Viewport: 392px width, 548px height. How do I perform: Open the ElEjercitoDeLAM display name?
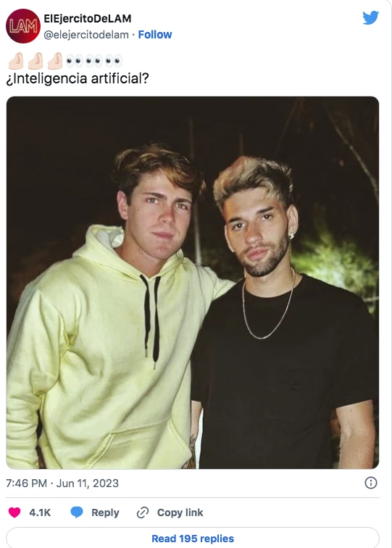pos(88,19)
